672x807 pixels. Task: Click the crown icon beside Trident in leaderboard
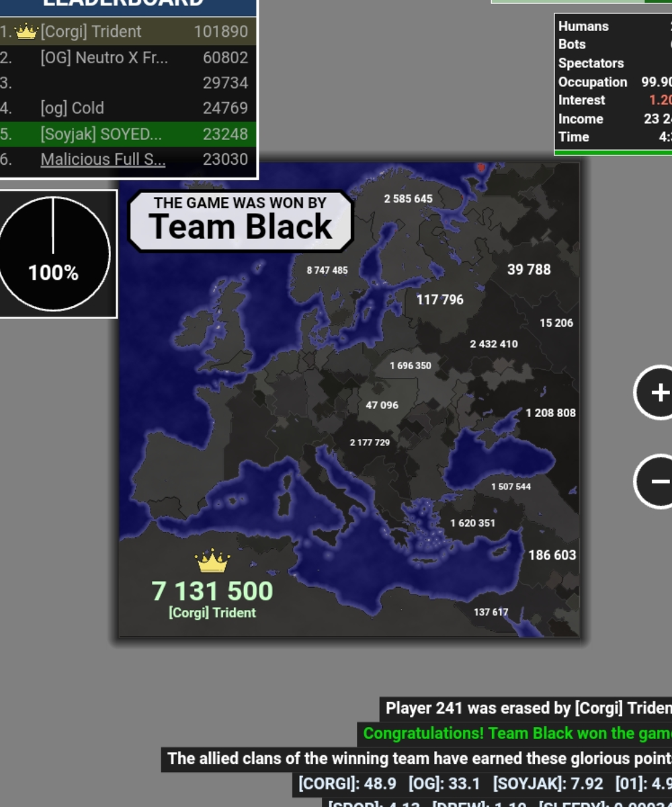[x=26, y=32]
